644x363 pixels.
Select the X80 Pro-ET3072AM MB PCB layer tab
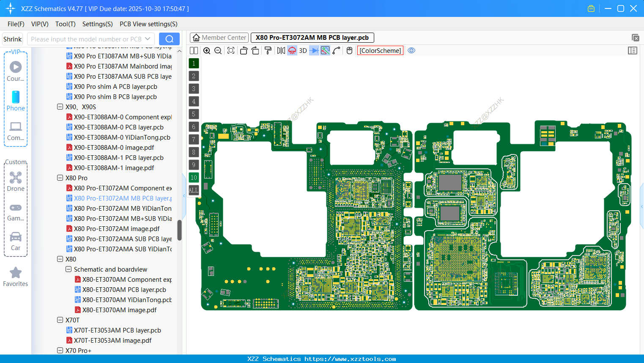[x=312, y=37]
